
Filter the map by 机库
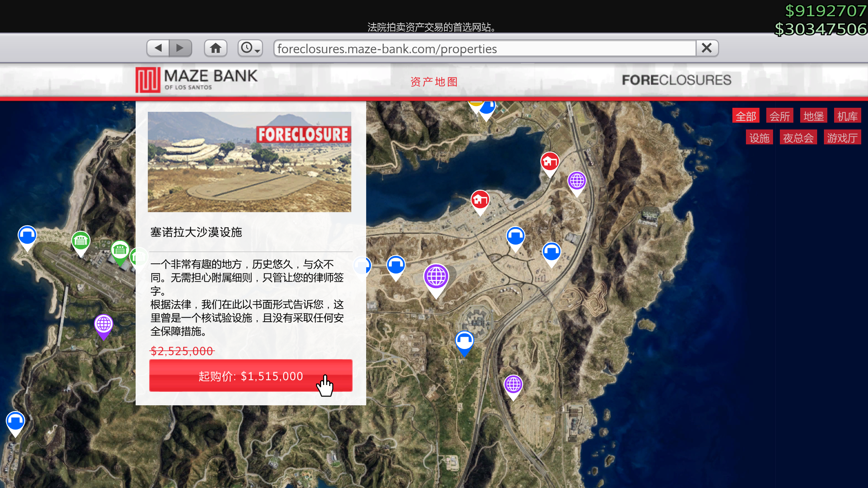pyautogui.click(x=847, y=116)
